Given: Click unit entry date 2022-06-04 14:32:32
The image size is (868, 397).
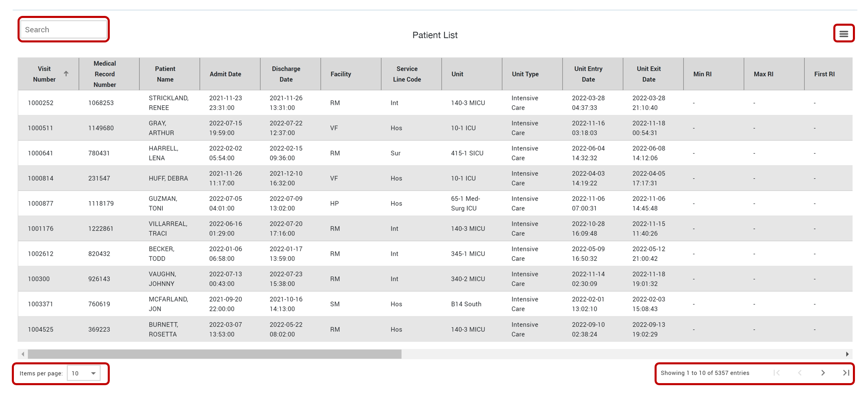Looking at the screenshot, I should (588, 153).
